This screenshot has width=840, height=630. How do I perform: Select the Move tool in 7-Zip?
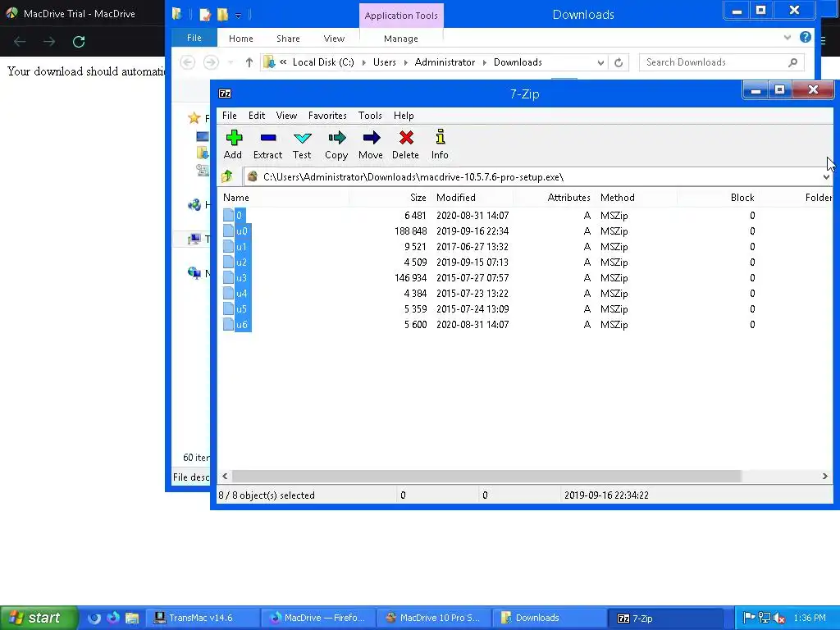[371, 144]
